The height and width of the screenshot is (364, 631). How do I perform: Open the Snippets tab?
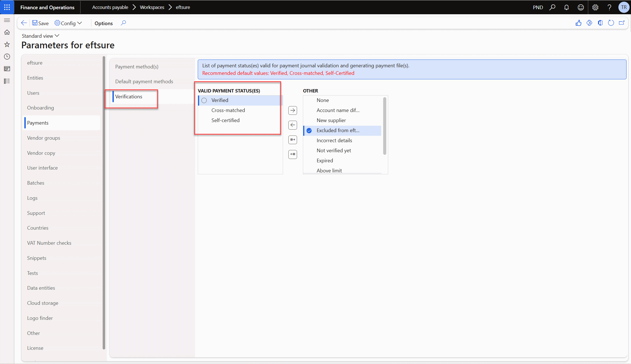coord(62,258)
